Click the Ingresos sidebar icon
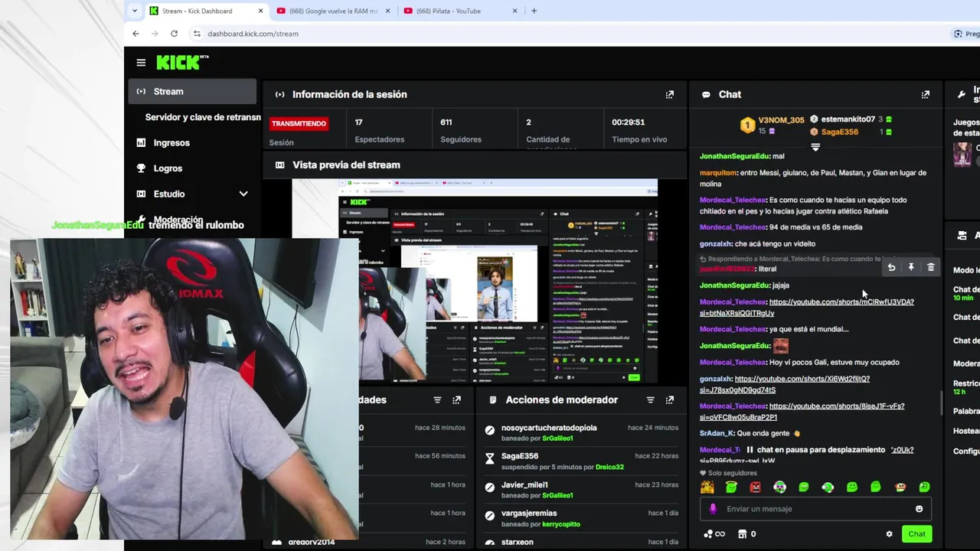 (141, 143)
